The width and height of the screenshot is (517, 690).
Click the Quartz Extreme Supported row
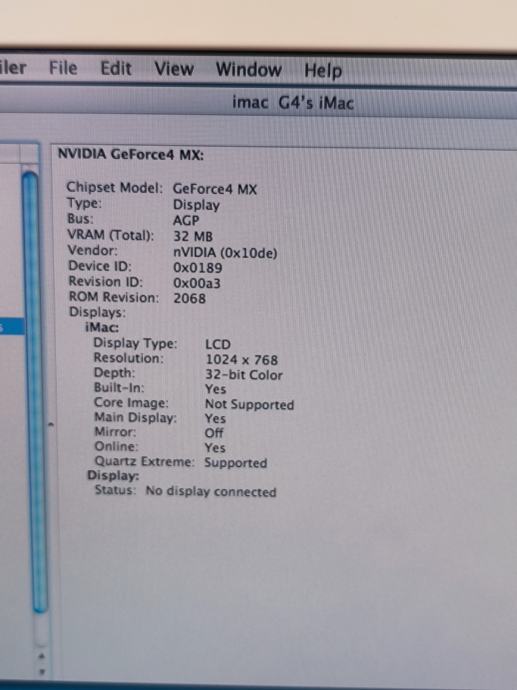[x=181, y=462]
